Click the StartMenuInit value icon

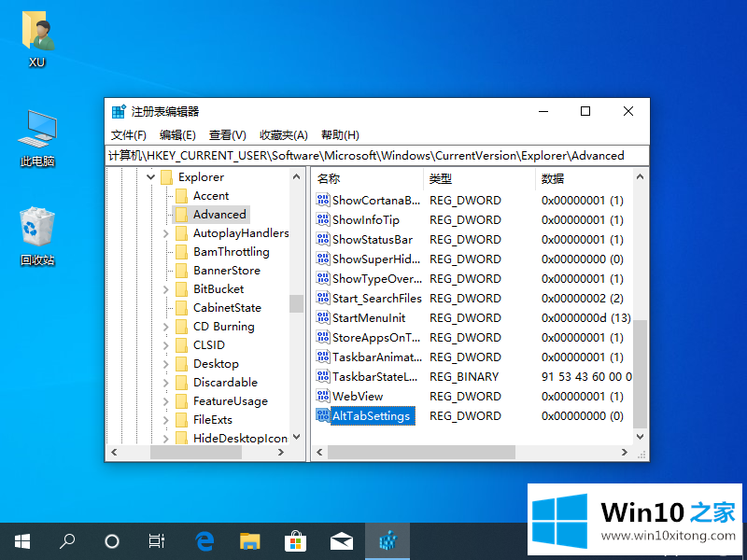click(322, 317)
